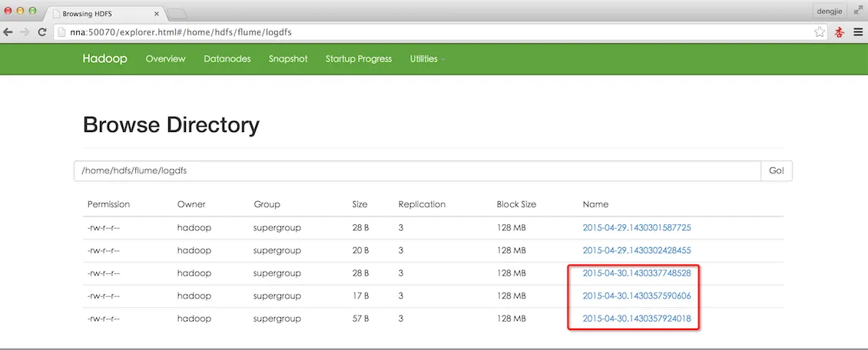This screenshot has width=868, height=350.
Task: Click the page icon in address bar
Action: (61, 32)
